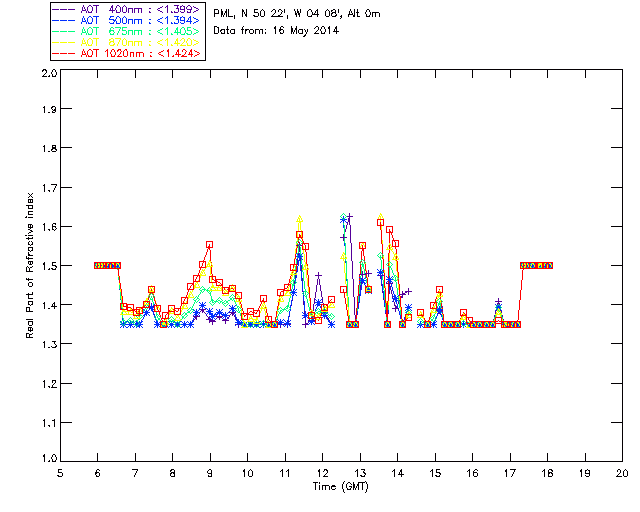
Task: Click the x-axis hour label 14
Action: click(x=398, y=473)
